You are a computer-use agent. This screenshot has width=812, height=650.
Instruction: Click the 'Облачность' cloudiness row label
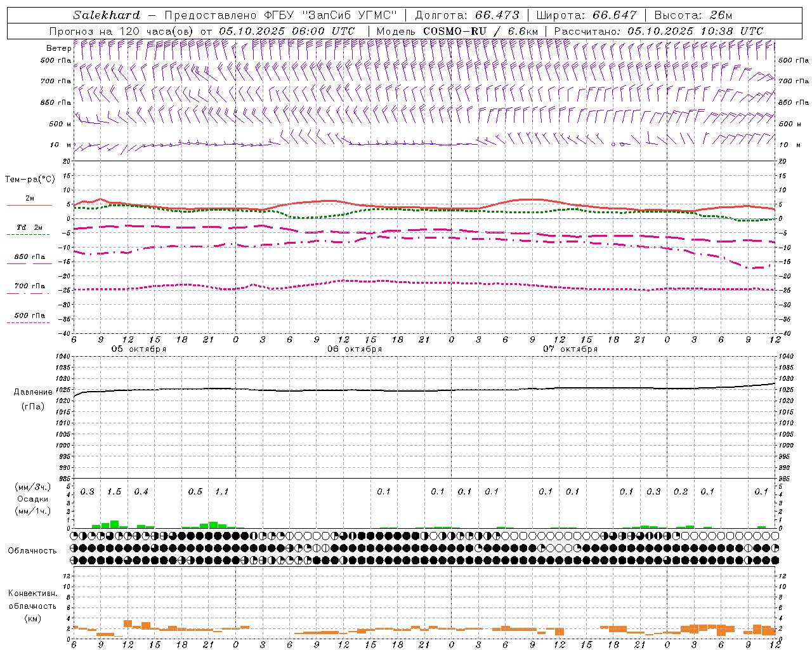point(32,551)
